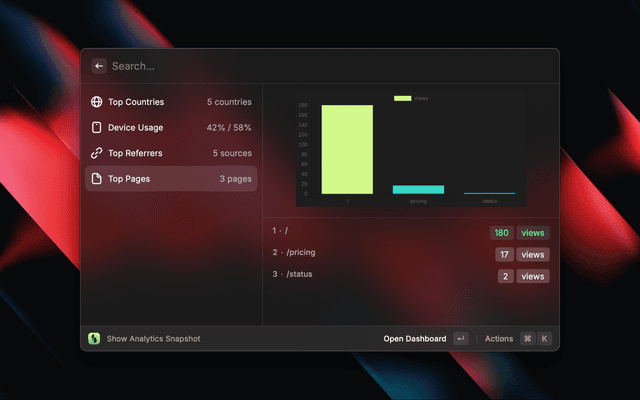Click the K key badge in footer
This screenshot has width=640, height=400.
(545, 339)
